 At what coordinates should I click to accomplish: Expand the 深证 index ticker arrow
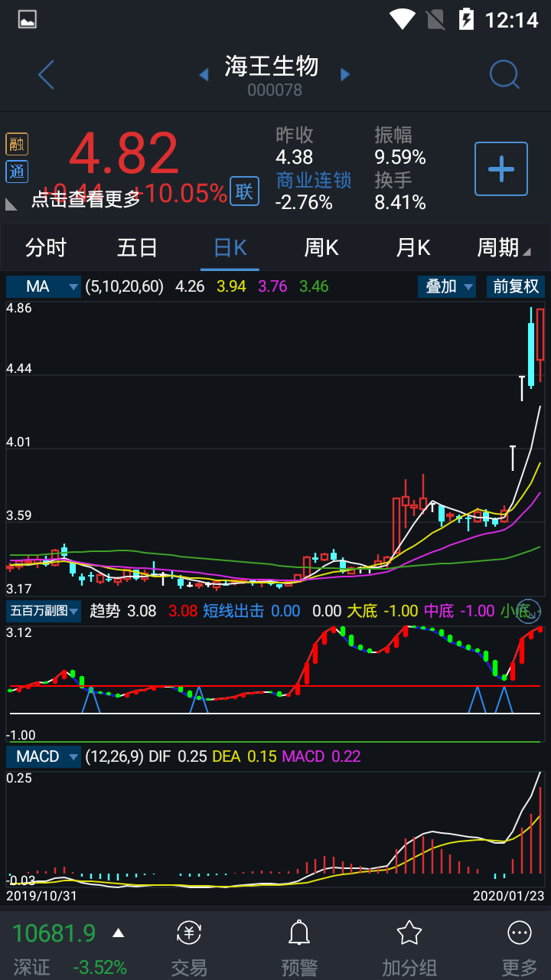(118, 933)
